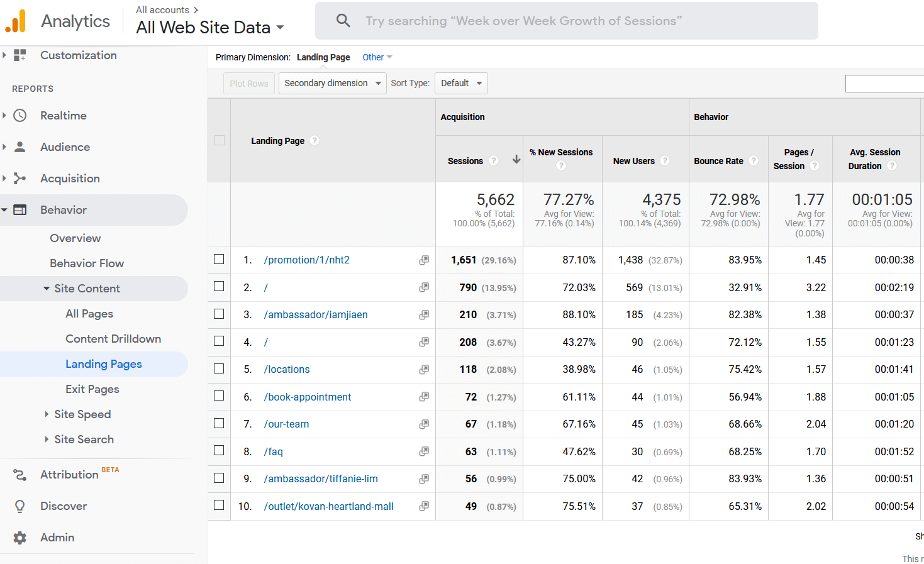Click the search magnifying glass icon
This screenshot has width=924, height=564.
point(343,21)
